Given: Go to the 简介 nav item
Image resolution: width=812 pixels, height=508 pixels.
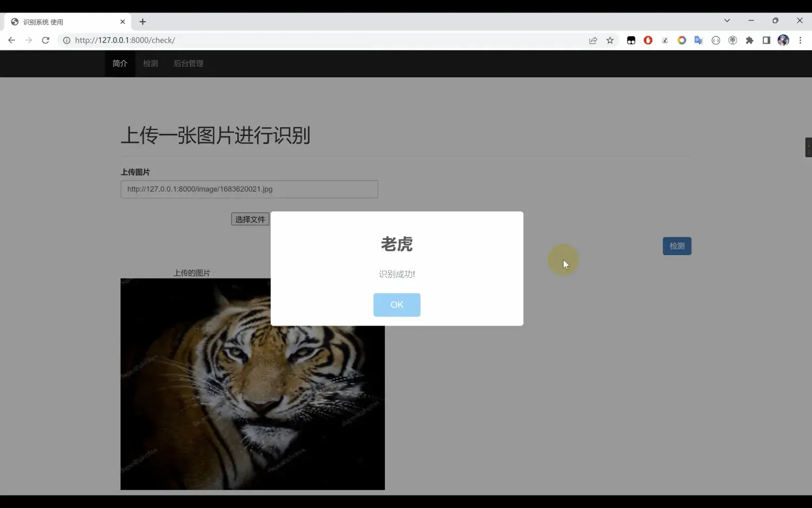Looking at the screenshot, I should (x=120, y=63).
